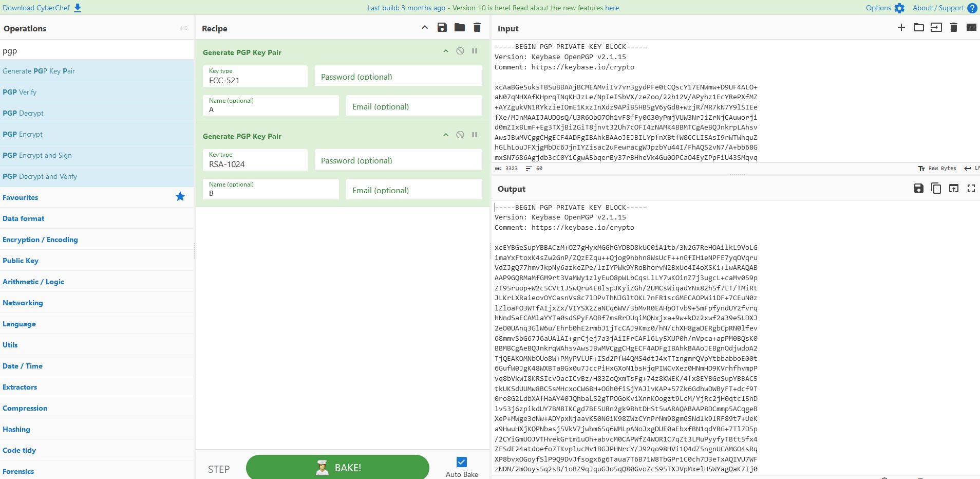Disable the ECC-521 Generate PGP Key Pair operation
Viewport: 980px width, 479px height.
click(x=460, y=51)
